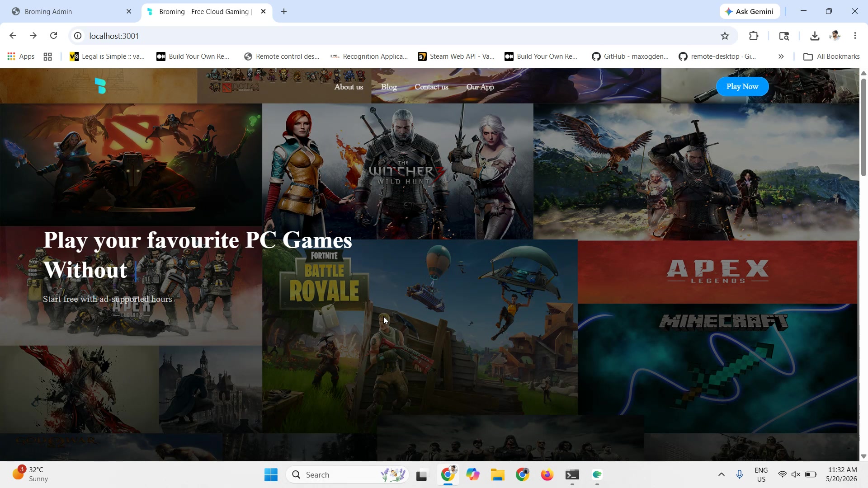Screen dimensions: 868x488
Task: Click the Witcher 3 Wild Hunt game image
Action: (x=398, y=171)
